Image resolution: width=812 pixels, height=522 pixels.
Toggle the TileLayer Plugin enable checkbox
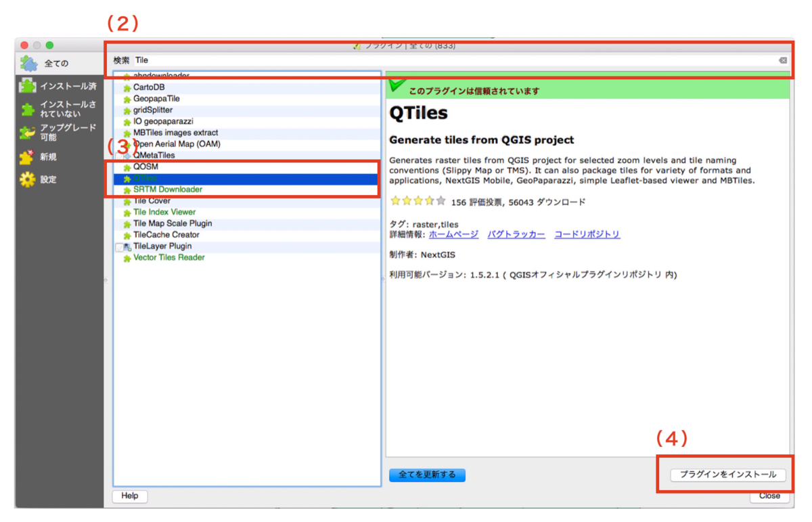(x=119, y=247)
